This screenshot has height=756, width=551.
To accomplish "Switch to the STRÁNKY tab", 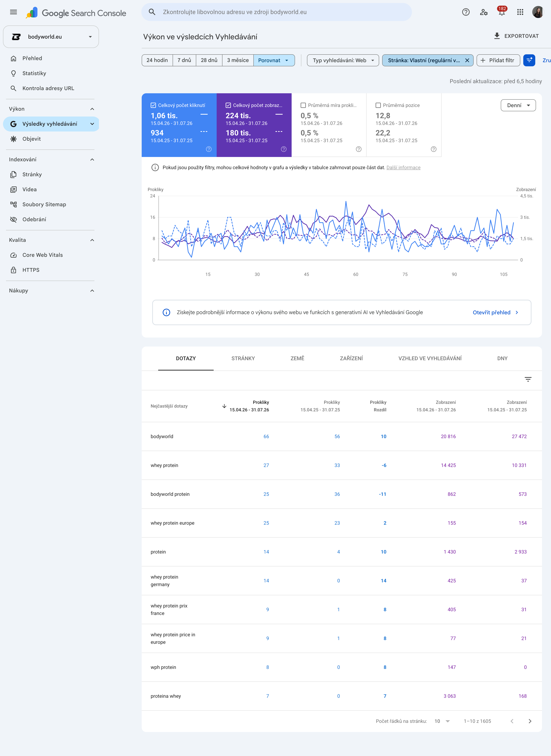I will 243,358.
